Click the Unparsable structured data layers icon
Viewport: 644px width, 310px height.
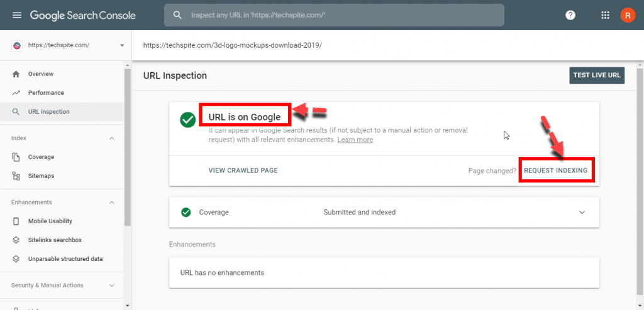(x=16, y=259)
